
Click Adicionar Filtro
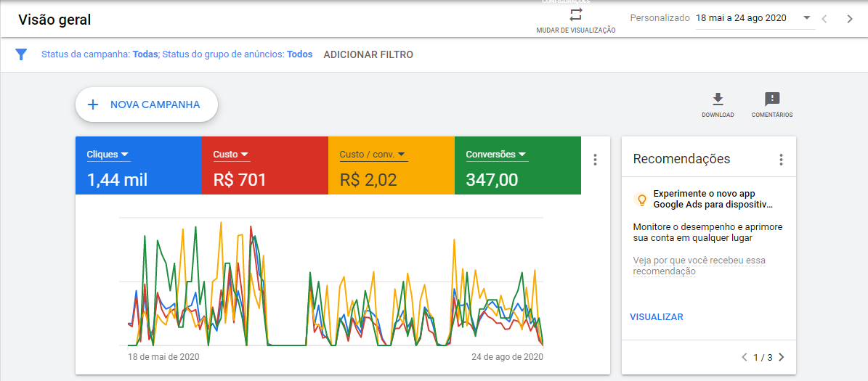point(368,54)
